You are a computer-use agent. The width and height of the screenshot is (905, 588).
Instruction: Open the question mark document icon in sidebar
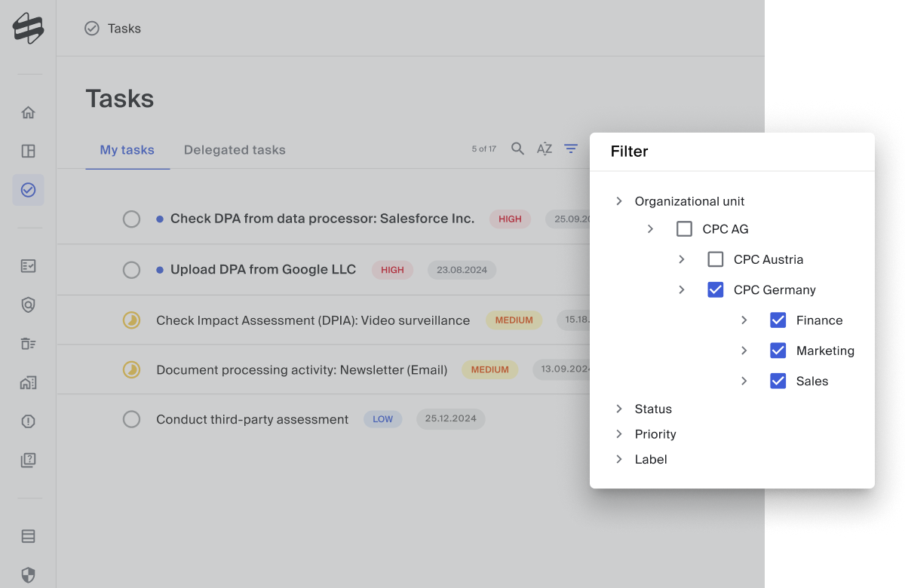point(28,460)
